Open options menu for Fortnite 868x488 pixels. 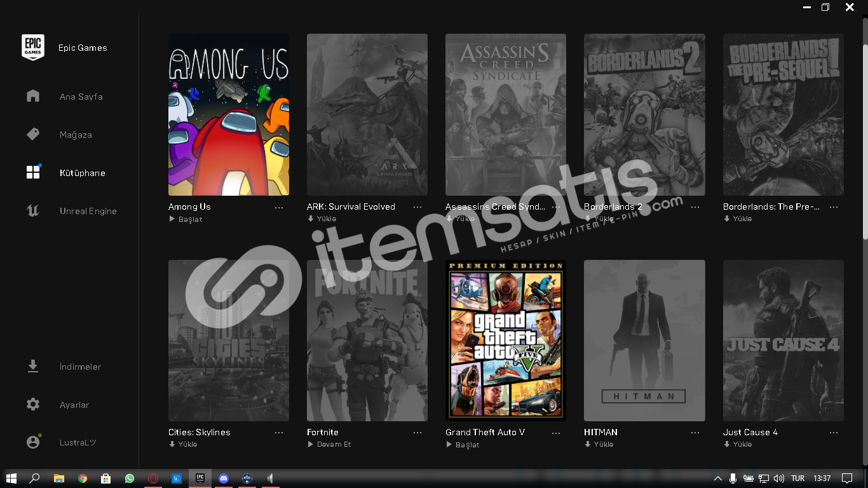[417, 433]
